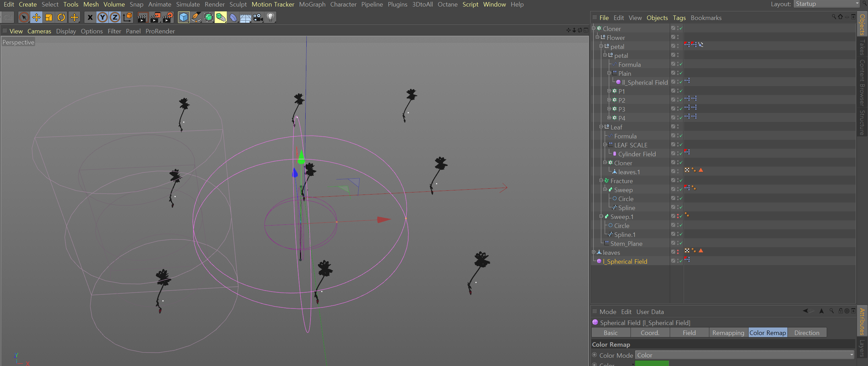Add a Light object

(271, 17)
